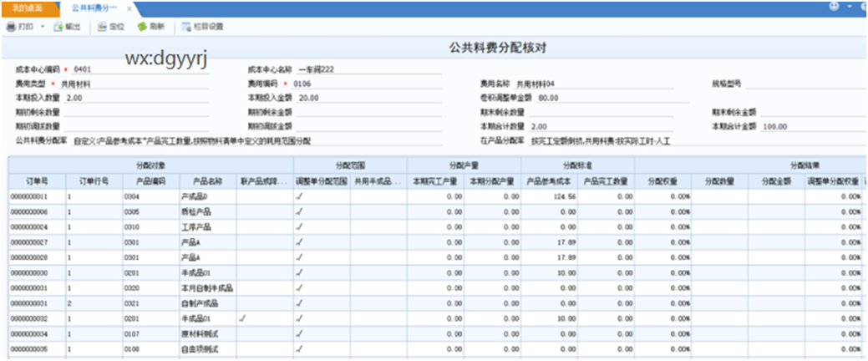
Task: Select the product code cell 0310
Action: pyautogui.click(x=150, y=227)
